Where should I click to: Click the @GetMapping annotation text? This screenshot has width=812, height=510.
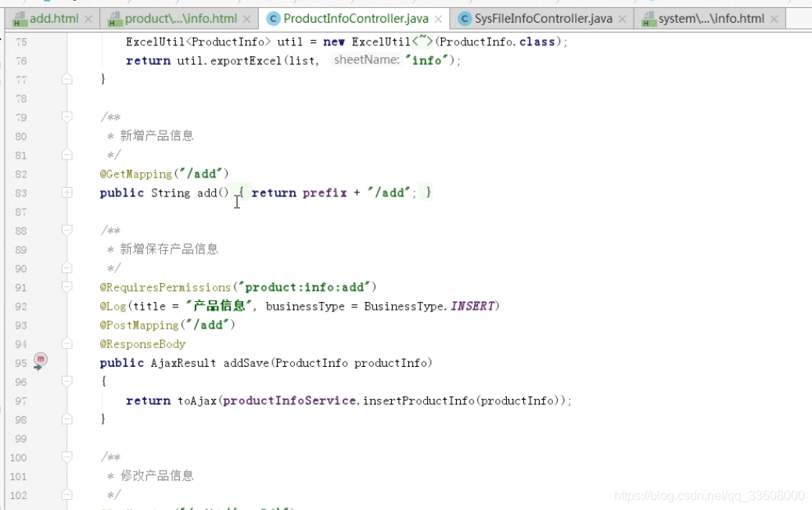(x=135, y=174)
